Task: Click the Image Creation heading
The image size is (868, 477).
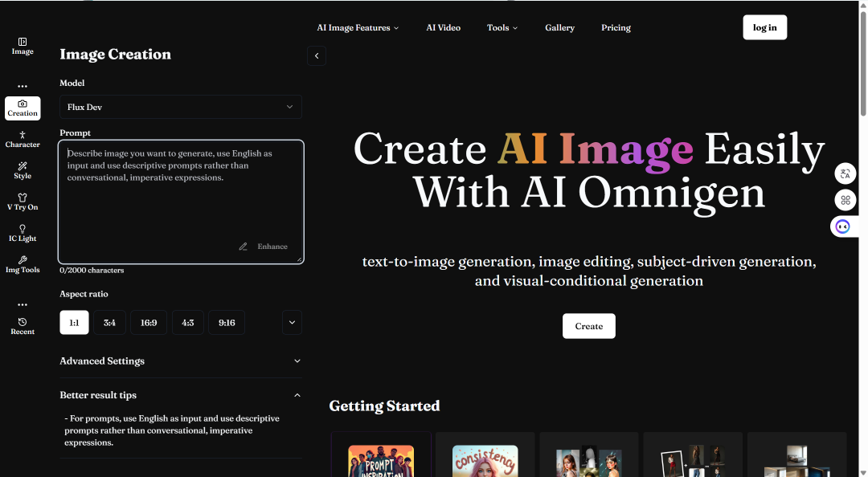Action: pyautogui.click(x=115, y=55)
